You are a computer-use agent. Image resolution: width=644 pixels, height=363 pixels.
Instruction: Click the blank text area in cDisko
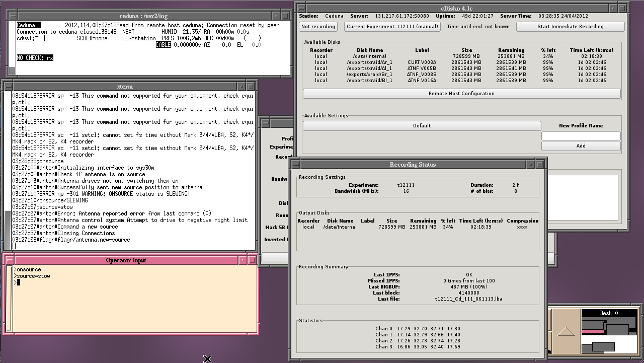[x=583, y=199]
